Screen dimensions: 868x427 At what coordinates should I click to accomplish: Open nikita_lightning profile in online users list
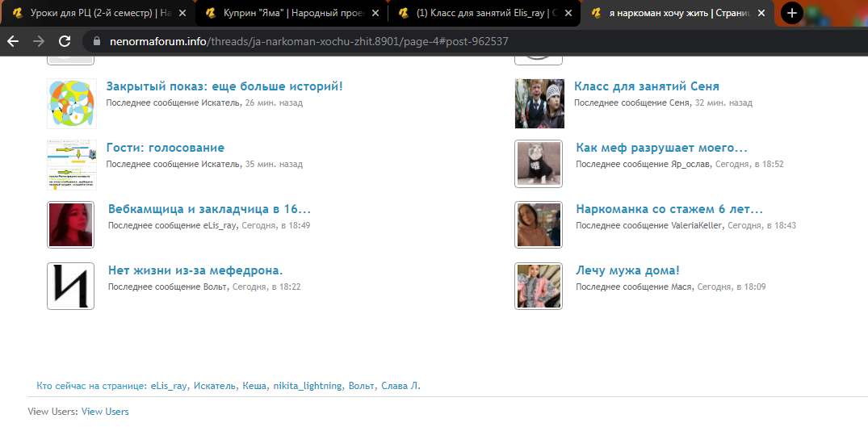(x=307, y=386)
